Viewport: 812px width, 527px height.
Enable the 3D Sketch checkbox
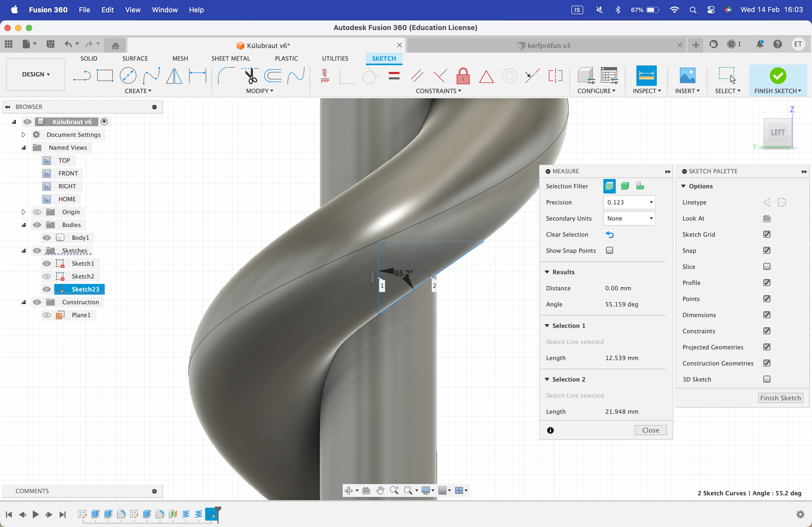(x=767, y=379)
